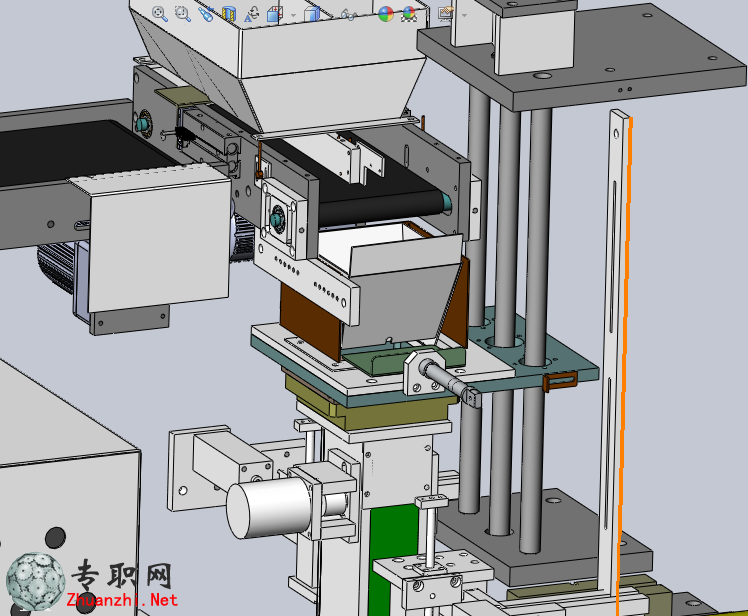Click the Hide/Show Items glasses icon
This screenshot has height=616, width=748.
point(349,14)
